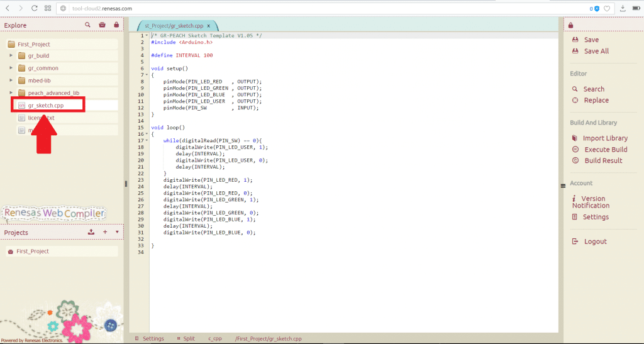
Task: Reload the page in the browser
Action: [x=33, y=9]
